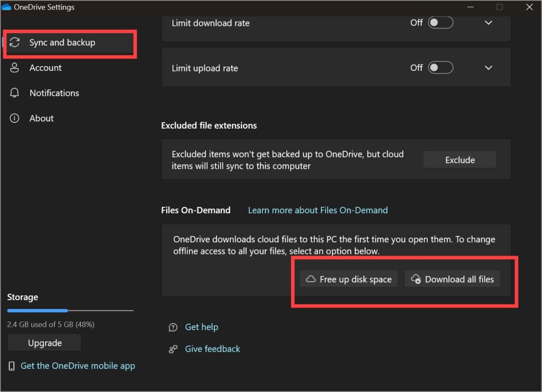Click the Give feedback person icon
This screenshot has width=542, height=392.
click(x=173, y=349)
